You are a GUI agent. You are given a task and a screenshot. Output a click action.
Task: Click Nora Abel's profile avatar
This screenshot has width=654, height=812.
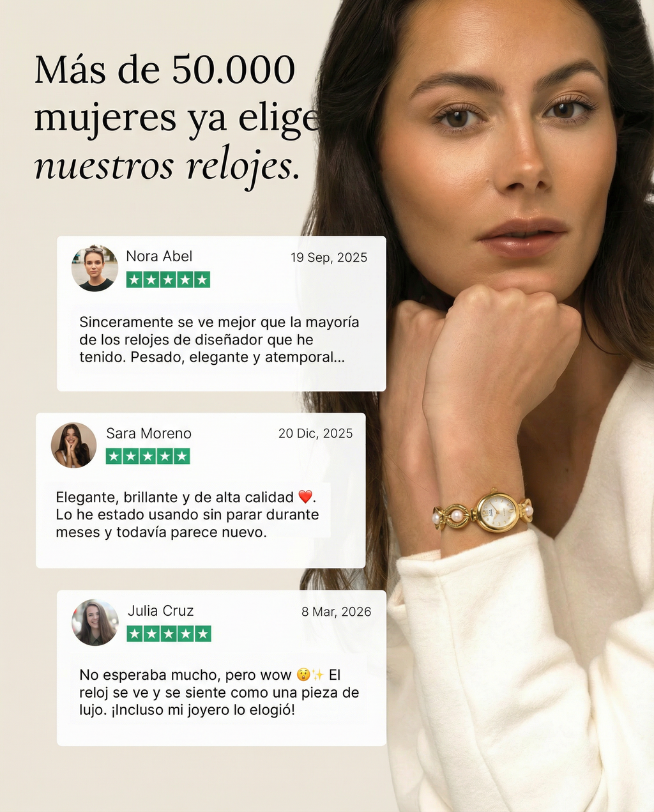(x=95, y=268)
